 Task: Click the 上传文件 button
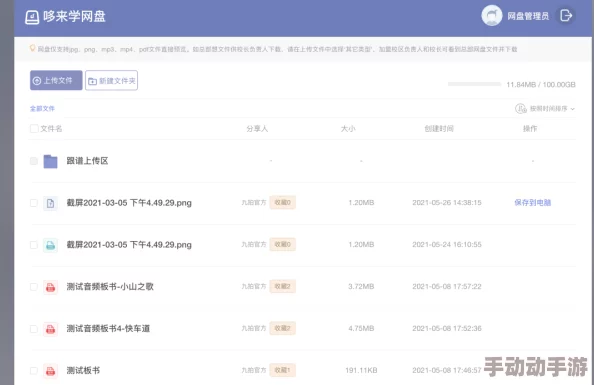pyautogui.click(x=56, y=80)
